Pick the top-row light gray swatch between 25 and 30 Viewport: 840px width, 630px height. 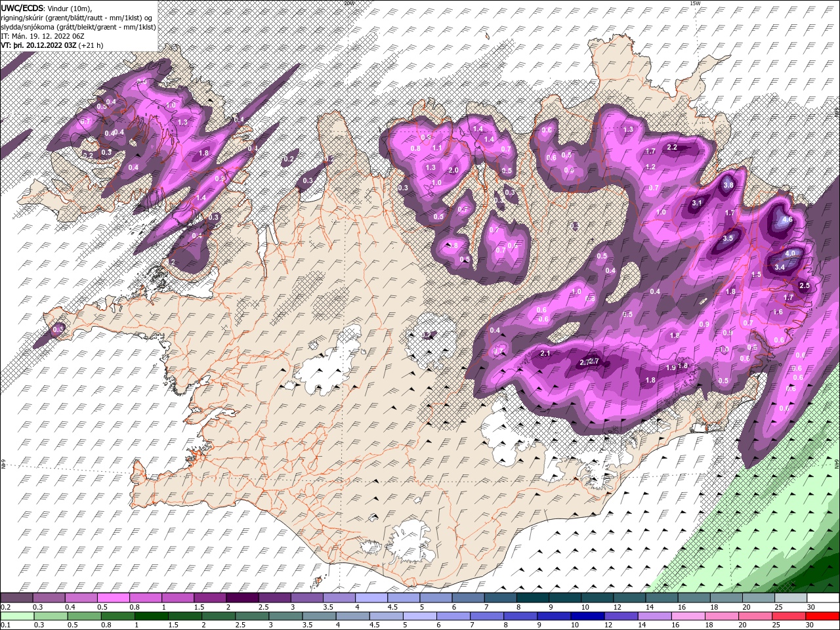pyautogui.click(x=791, y=598)
